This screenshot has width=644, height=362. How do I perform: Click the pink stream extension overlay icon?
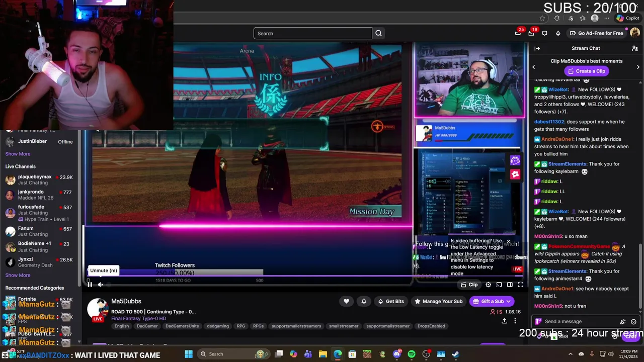pyautogui.click(x=515, y=174)
